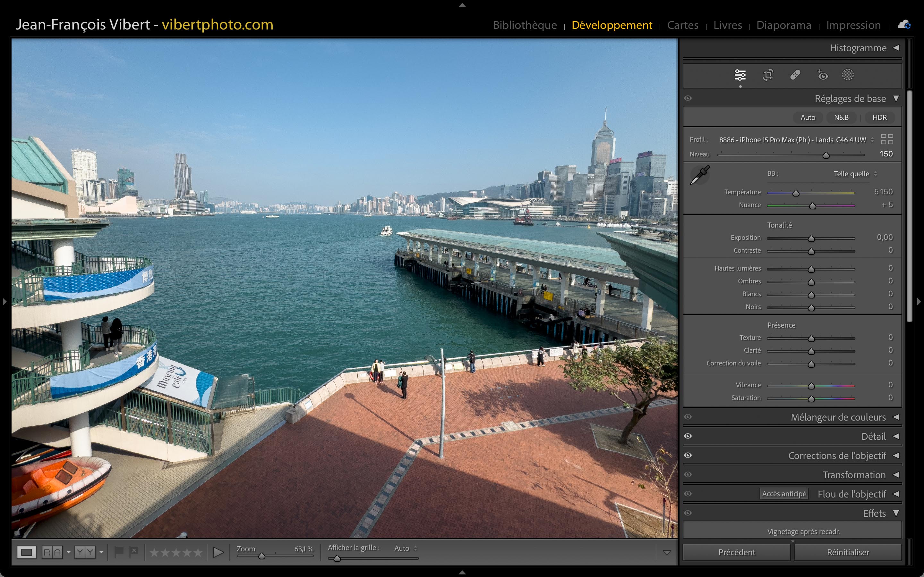Image resolution: width=924 pixels, height=577 pixels.
Task: Set the flagged pick flag icon
Action: click(119, 552)
